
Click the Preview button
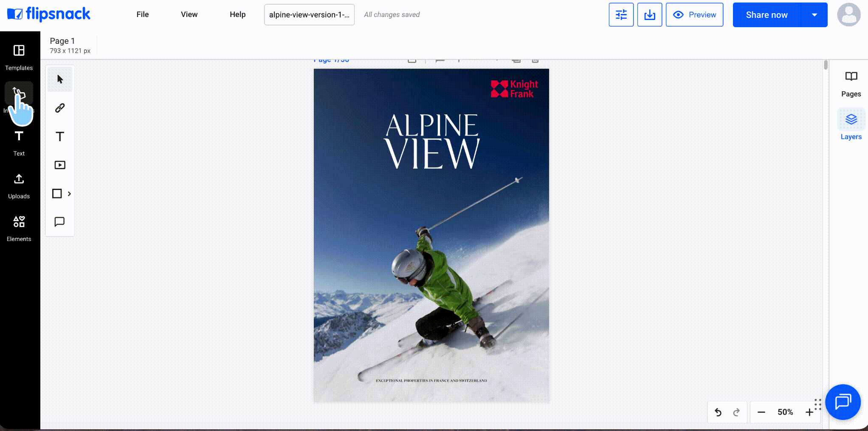[695, 15]
